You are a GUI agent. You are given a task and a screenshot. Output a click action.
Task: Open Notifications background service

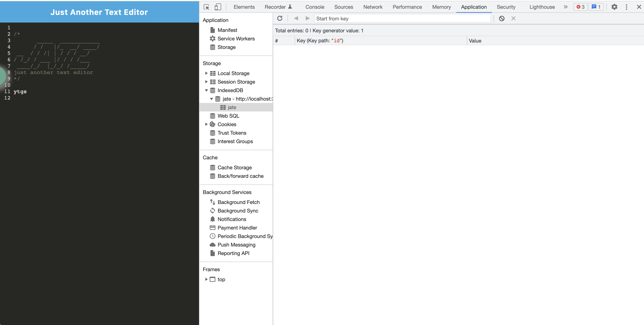click(x=232, y=219)
